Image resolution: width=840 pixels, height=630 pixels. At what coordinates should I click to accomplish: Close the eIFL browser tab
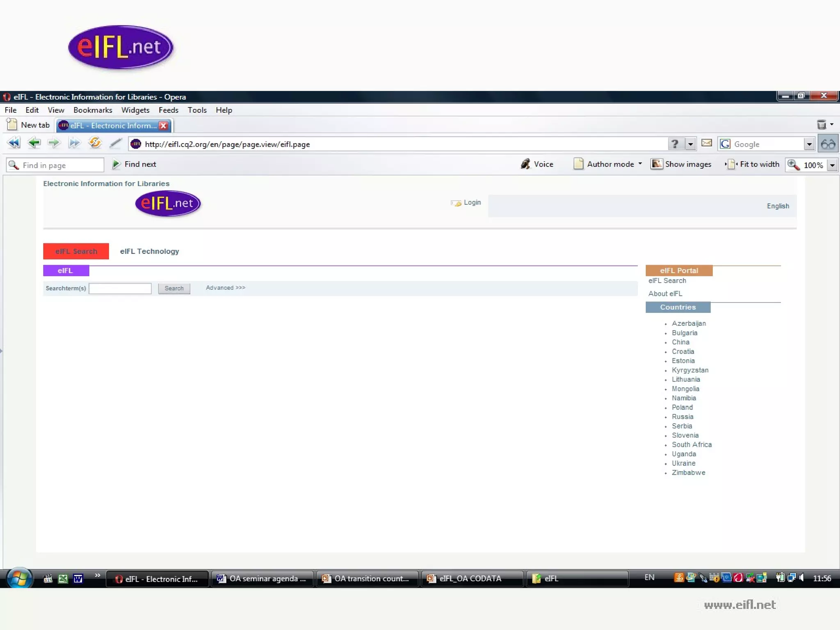(x=163, y=126)
